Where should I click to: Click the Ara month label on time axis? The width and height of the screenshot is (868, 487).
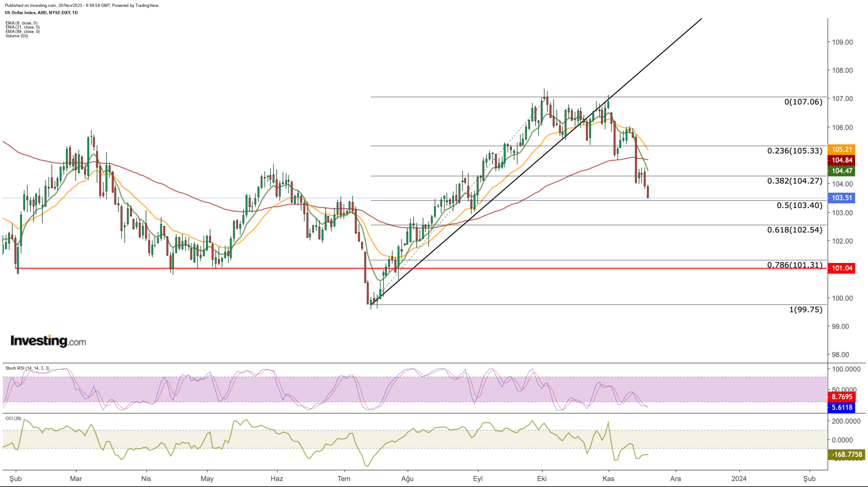[675, 479]
